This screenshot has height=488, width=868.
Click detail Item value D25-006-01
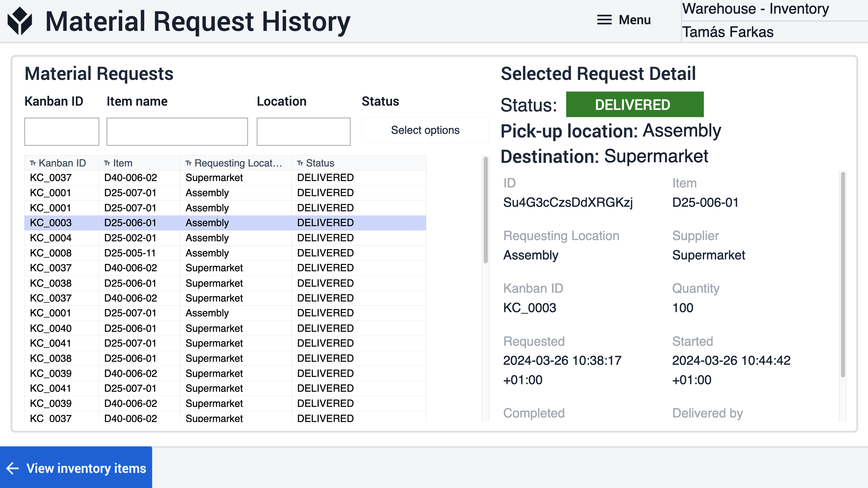pos(705,203)
